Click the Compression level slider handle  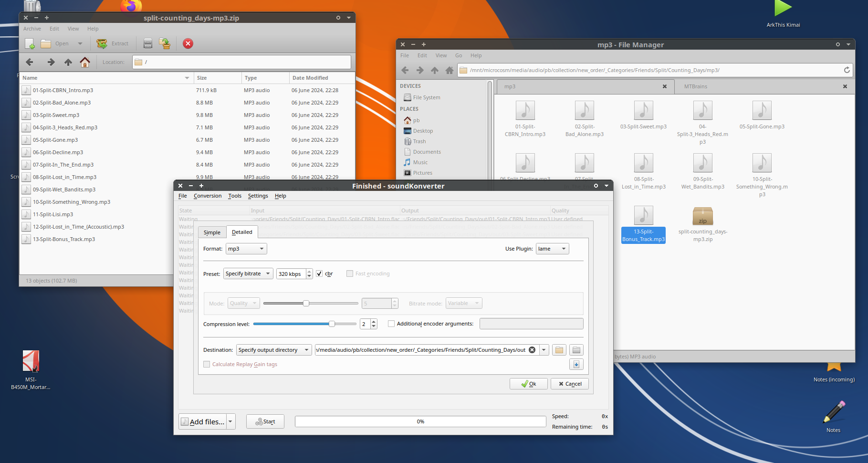point(332,324)
